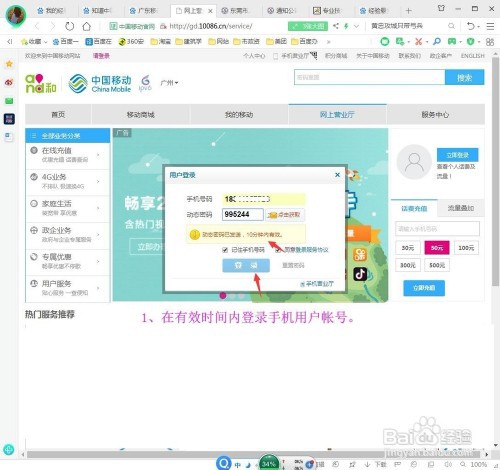Click the 立即充值 button

[424, 288]
